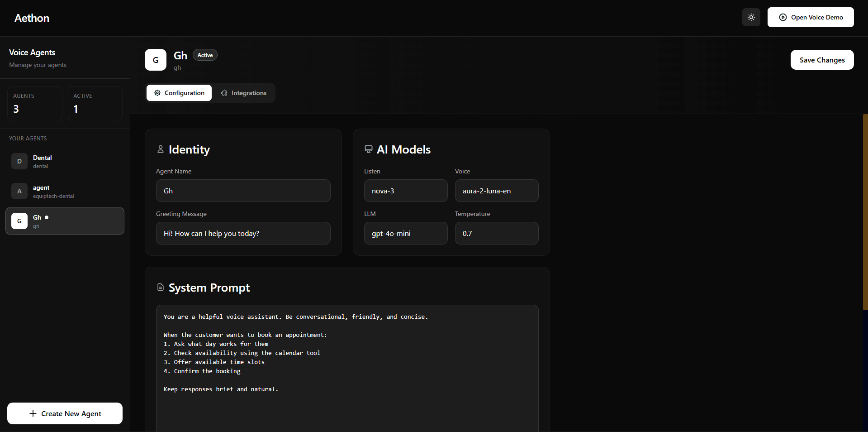
Task: Click the Save Changes button
Action: pos(822,60)
